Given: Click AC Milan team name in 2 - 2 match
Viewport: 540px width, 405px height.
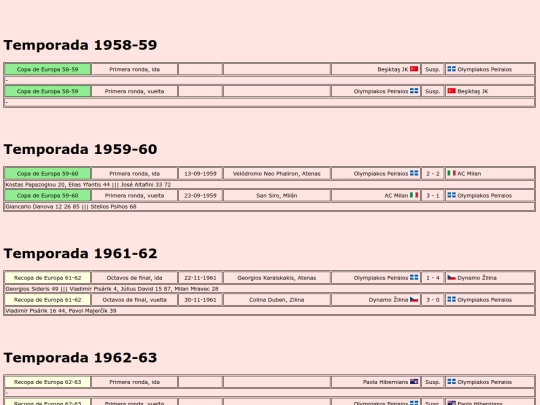Looking at the screenshot, I should tap(469, 174).
